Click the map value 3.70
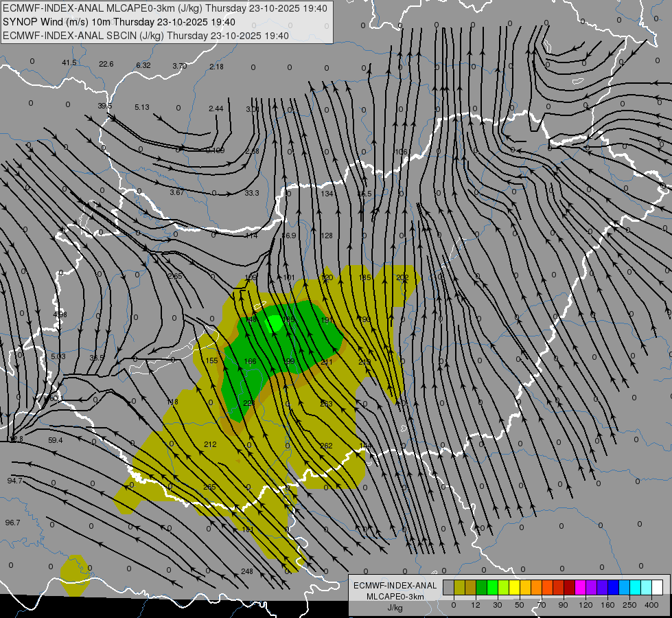This screenshot has height=618, width=672. click(180, 66)
